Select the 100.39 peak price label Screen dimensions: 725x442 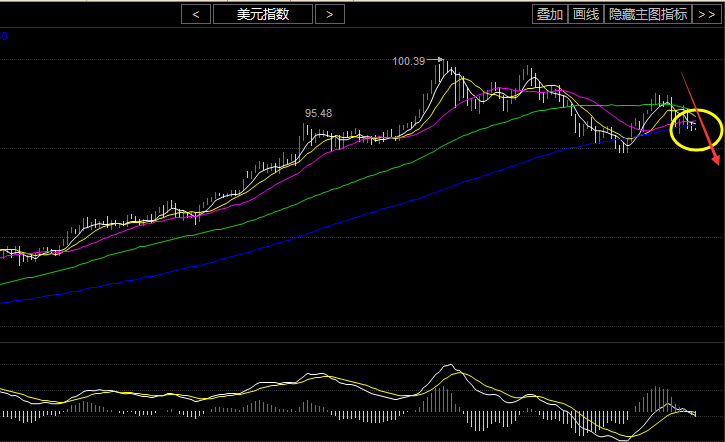click(x=408, y=61)
